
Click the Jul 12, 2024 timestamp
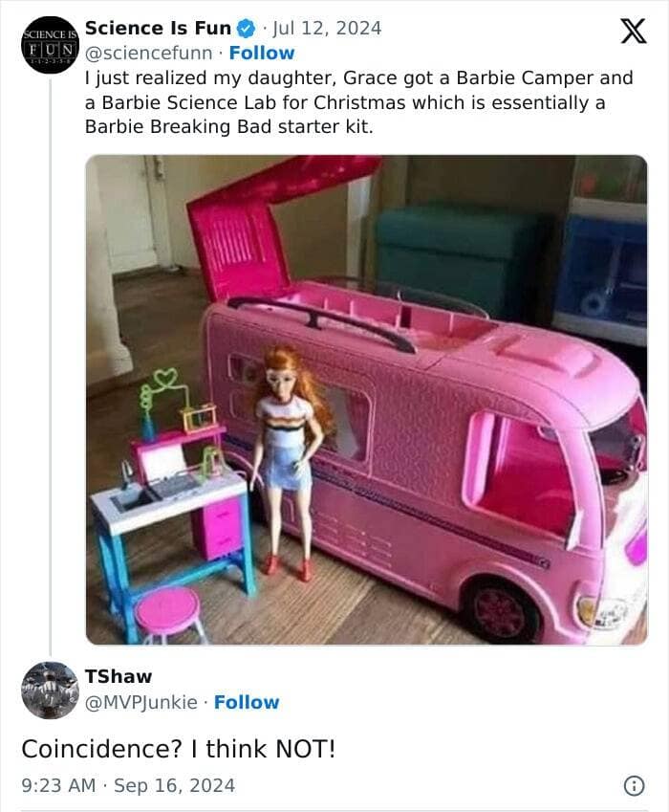(325, 28)
